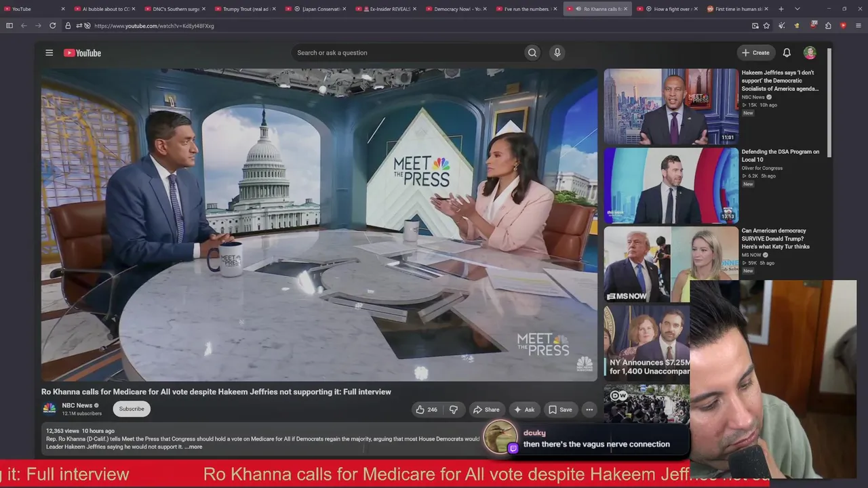Click the browser address bar URL
Image resolution: width=868 pixels, height=488 pixels.
(154, 26)
